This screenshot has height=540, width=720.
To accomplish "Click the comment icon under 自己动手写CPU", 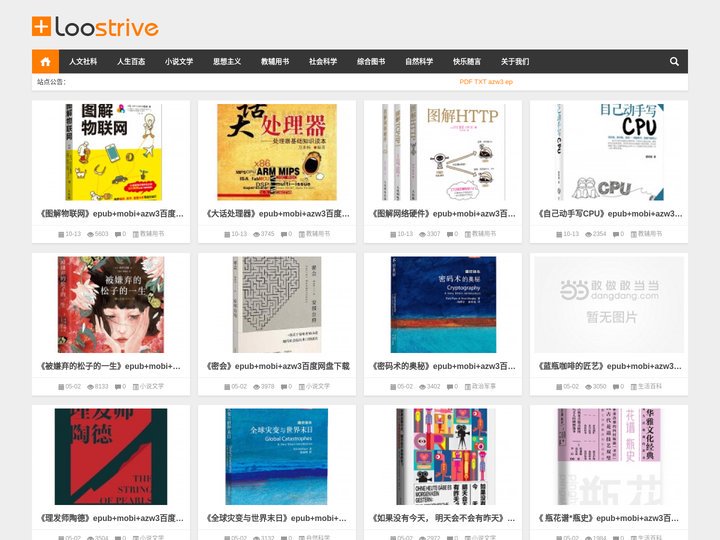I will [x=616, y=234].
